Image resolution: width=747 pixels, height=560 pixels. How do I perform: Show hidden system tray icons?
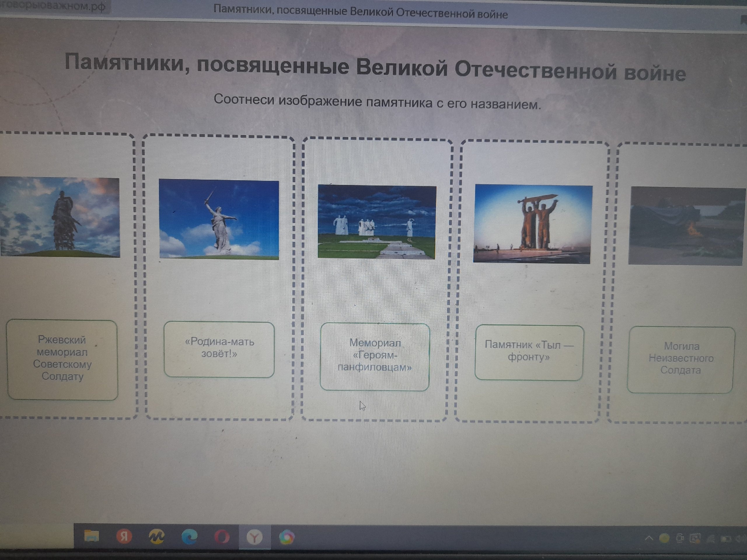[649, 538]
